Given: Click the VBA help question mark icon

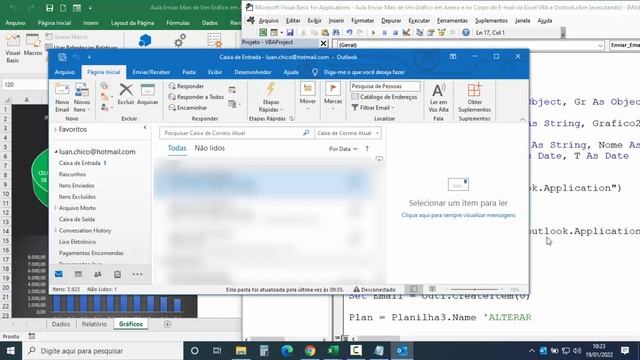Looking at the screenshot, I should point(466,32).
